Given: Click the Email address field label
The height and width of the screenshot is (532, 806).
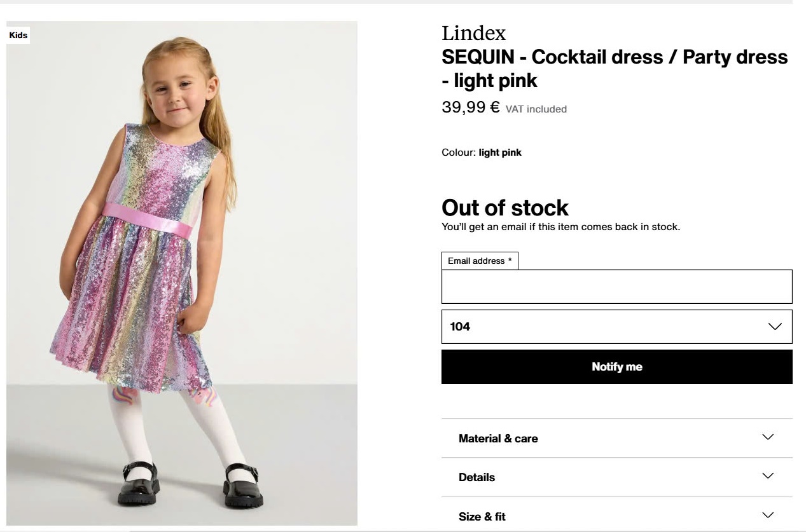Looking at the screenshot, I should (x=480, y=261).
